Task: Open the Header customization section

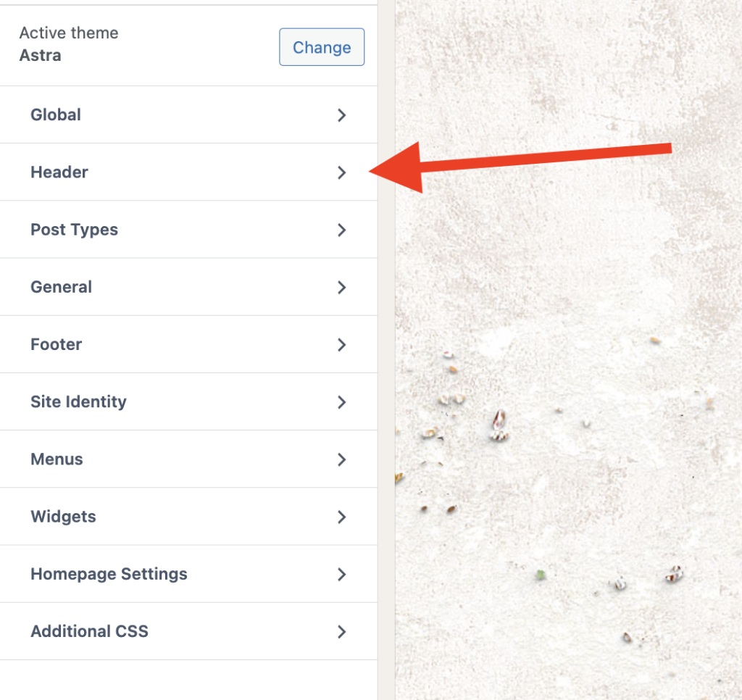Action: pyautogui.click(x=189, y=172)
